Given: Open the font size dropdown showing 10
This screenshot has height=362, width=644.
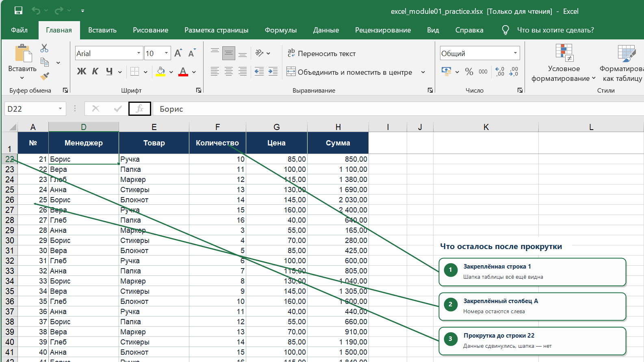Looking at the screenshot, I should (x=166, y=53).
